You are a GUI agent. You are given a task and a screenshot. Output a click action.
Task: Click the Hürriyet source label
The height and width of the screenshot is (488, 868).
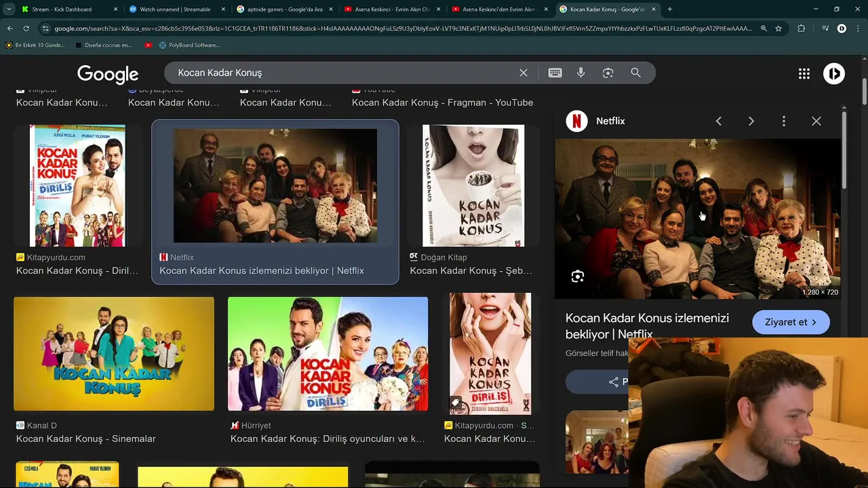click(256, 425)
